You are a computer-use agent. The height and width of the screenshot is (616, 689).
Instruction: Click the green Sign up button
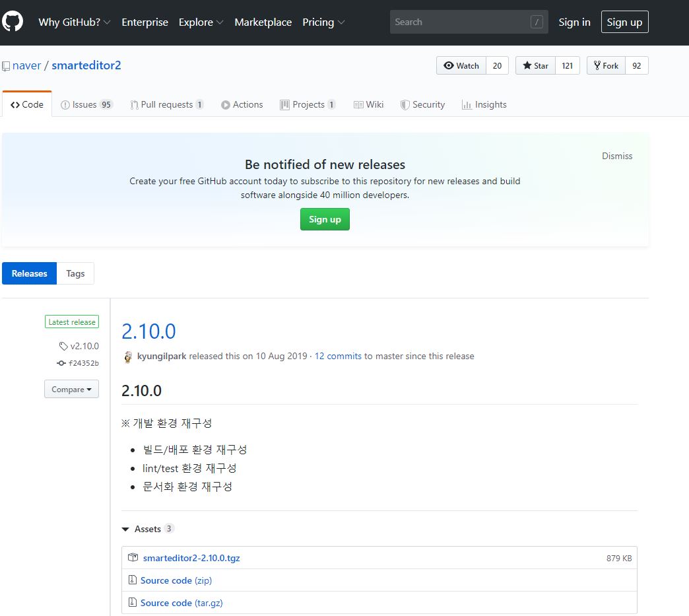click(325, 219)
